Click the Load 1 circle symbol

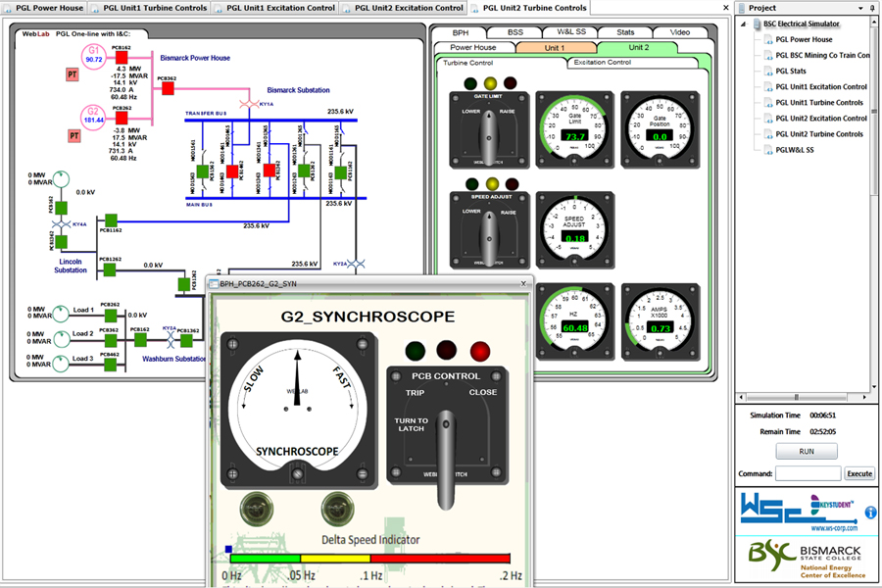(61, 314)
